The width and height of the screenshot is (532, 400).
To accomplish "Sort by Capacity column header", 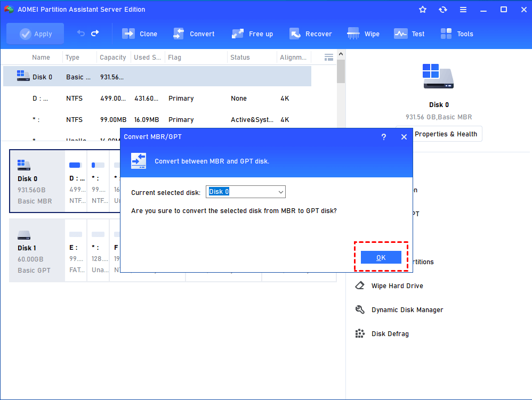I will click(112, 58).
